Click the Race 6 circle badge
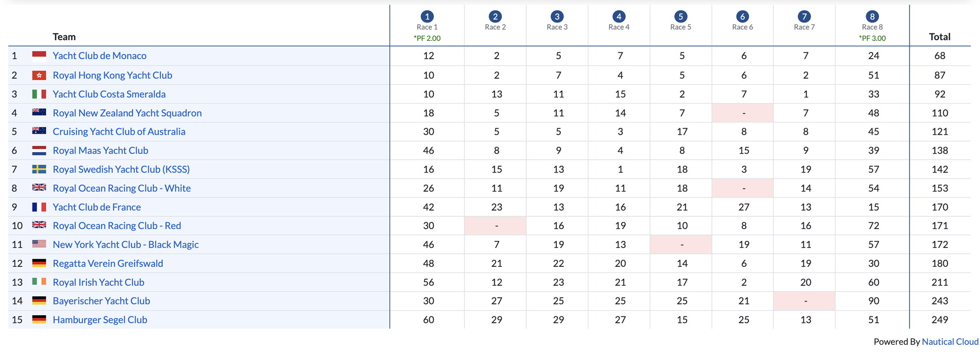Image resolution: width=980 pixels, height=352 pixels. (x=743, y=16)
